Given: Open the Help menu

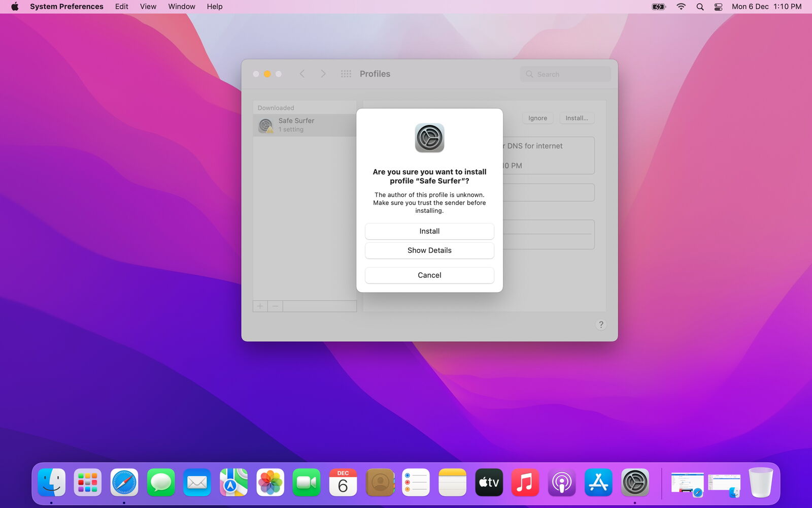Looking at the screenshot, I should 215,7.
